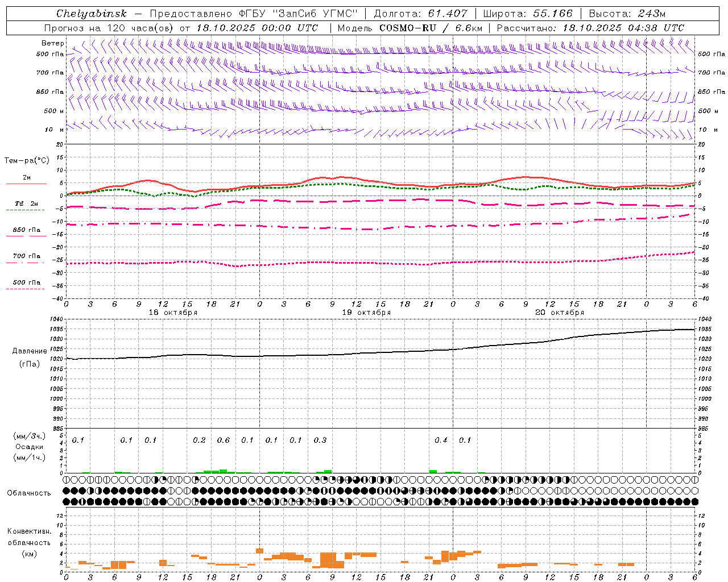Viewport: 728px width, 582px height.
Task: Click the '20 октября' date label
Action: tap(560, 313)
